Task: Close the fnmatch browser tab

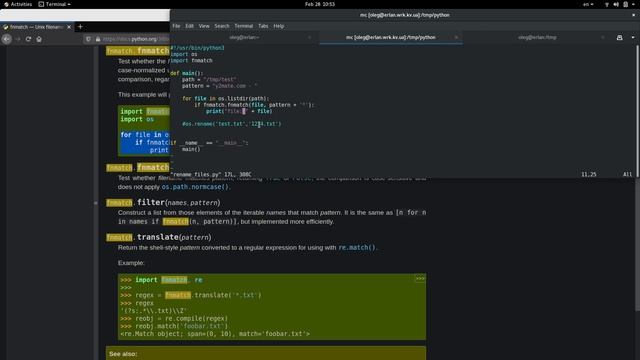Action: pos(69,27)
